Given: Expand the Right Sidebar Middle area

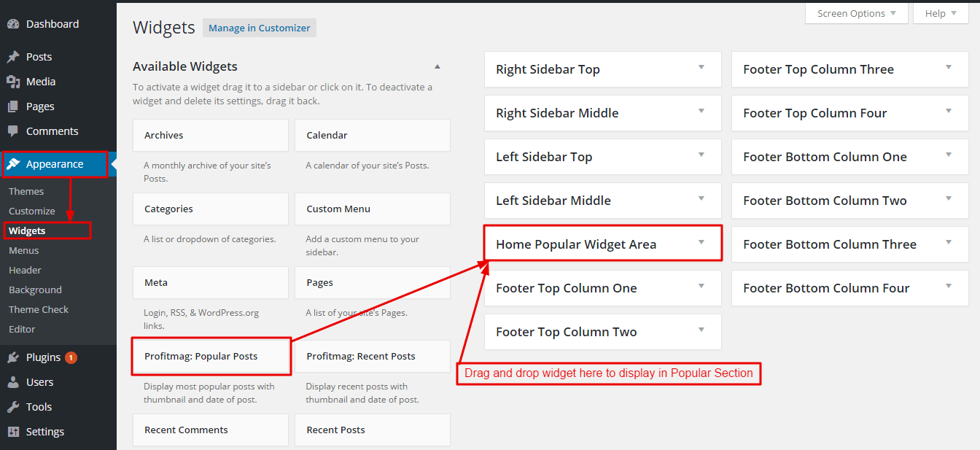Looking at the screenshot, I should (x=701, y=111).
